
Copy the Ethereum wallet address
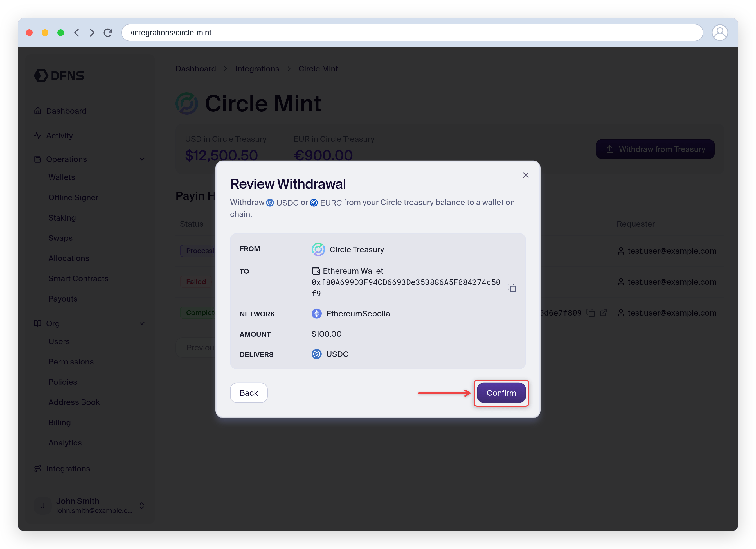tap(512, 288)
